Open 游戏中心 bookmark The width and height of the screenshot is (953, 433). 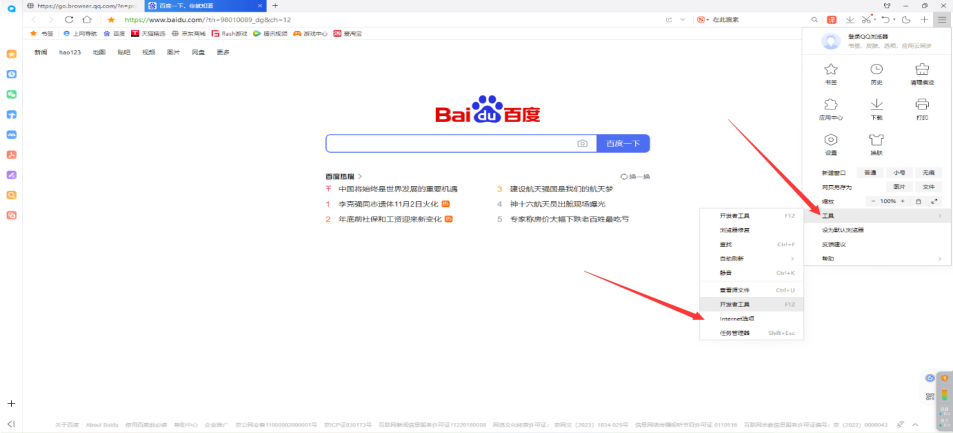click(310, 34)
